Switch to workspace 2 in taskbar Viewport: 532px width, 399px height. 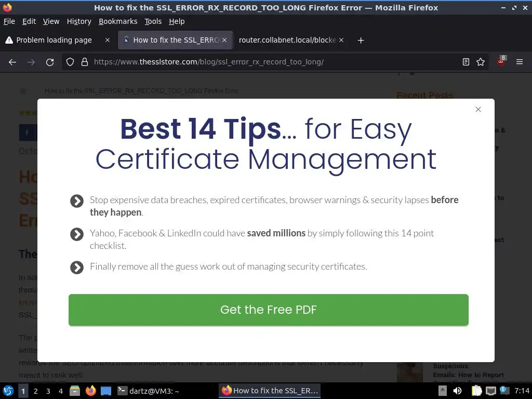[36, 391]
